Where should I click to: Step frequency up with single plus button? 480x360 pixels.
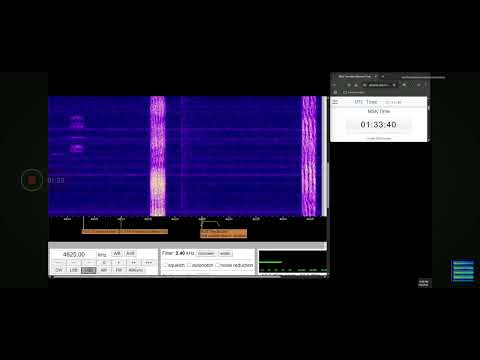(x=118, y=262)
